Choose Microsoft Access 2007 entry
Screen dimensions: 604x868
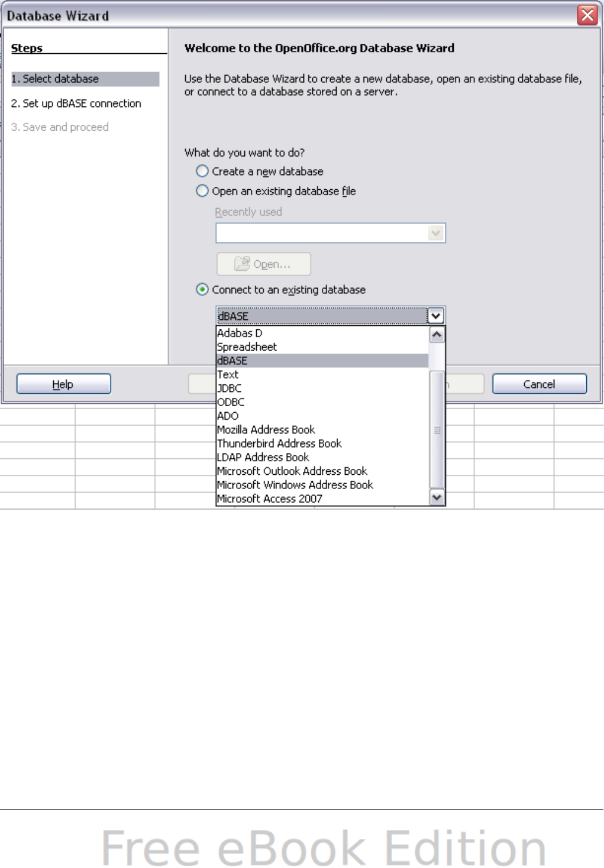[322, 498]
